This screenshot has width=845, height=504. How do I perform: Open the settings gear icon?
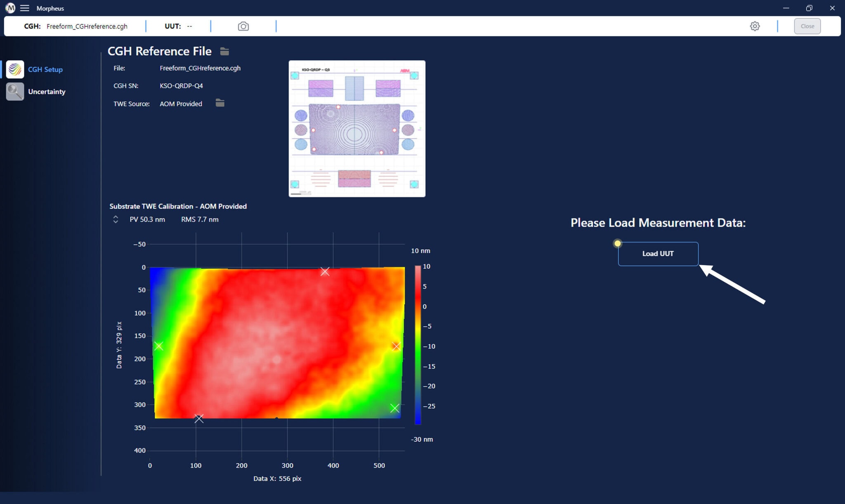755,26
